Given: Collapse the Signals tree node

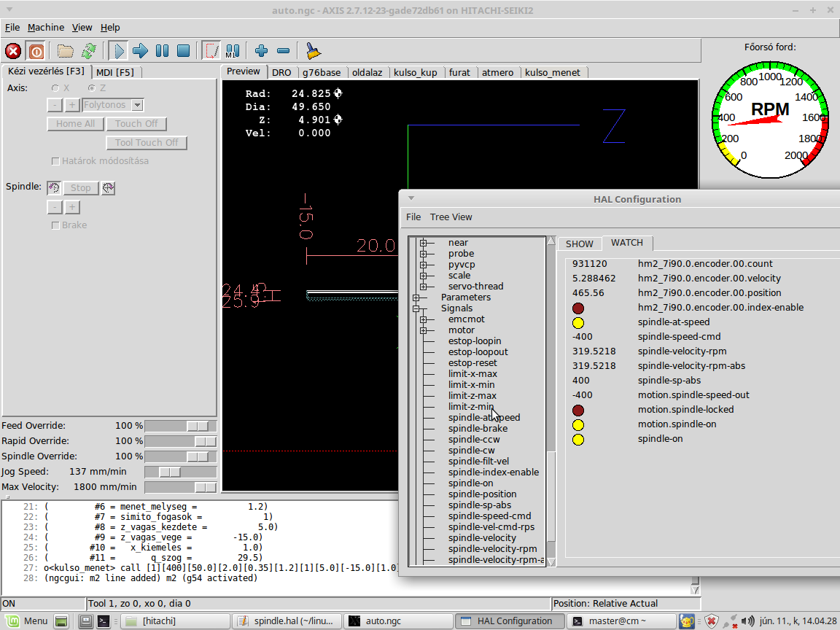Looking at the screenshot, I should tap(416, 308).
